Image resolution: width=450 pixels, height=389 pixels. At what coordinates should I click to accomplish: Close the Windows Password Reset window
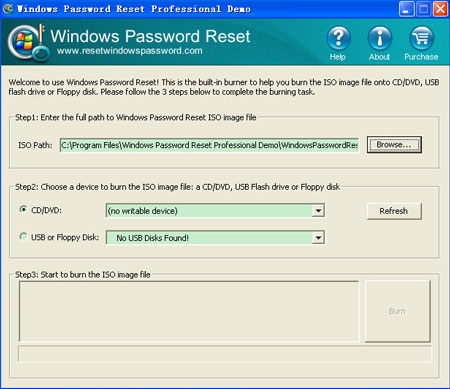(x=440, y=9)
